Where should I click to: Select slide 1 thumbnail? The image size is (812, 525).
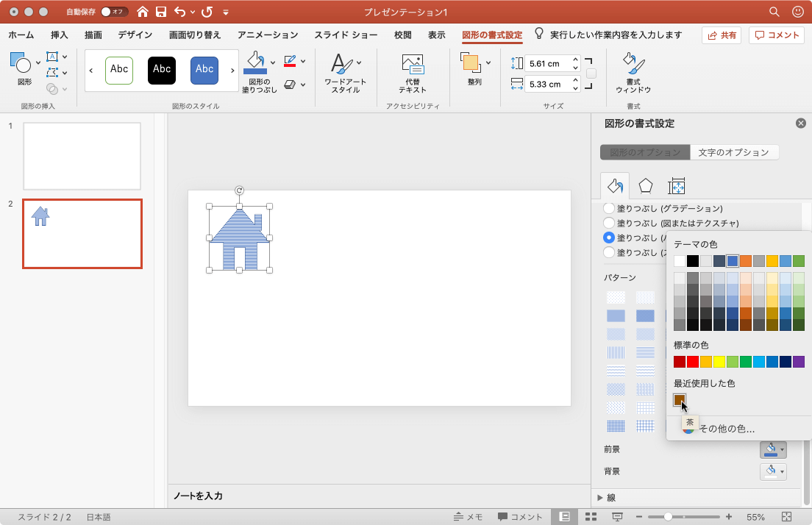coord(82,156)
